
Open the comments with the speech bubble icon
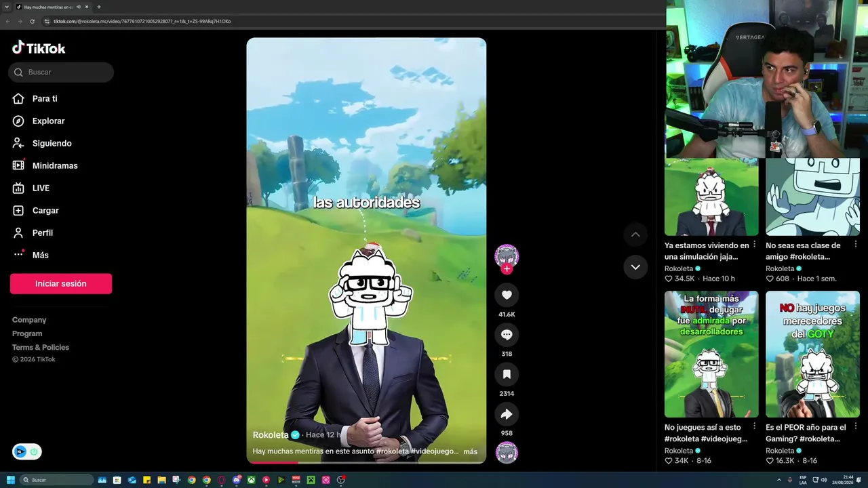(x=507, y=334)
